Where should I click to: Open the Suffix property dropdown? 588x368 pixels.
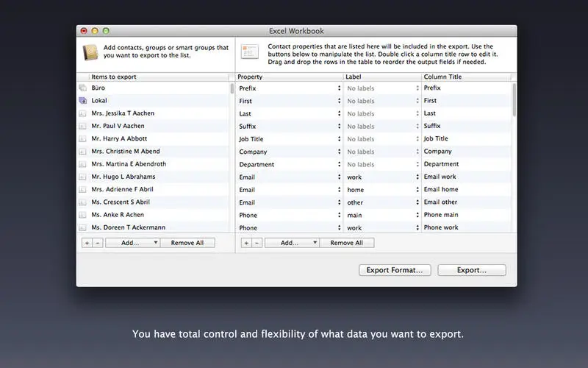coord(339,126)
